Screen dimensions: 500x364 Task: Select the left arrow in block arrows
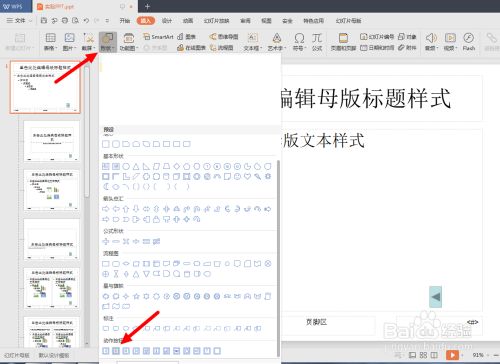(116, 209)
